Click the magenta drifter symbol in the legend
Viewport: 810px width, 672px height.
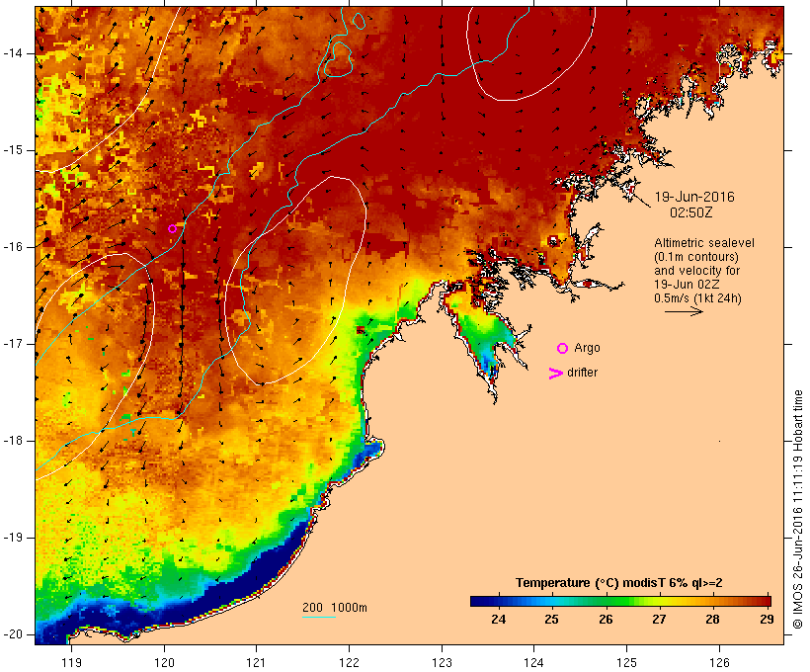click(555, 374)
